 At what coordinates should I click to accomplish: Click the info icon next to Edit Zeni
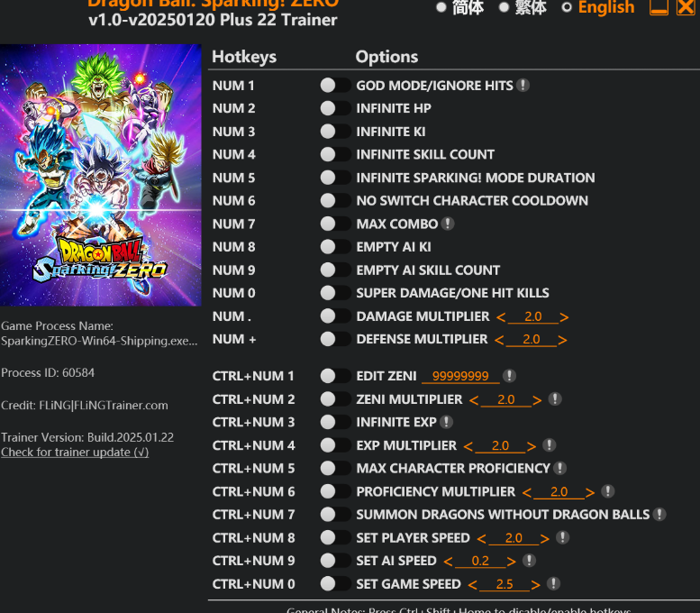[509, 376]
